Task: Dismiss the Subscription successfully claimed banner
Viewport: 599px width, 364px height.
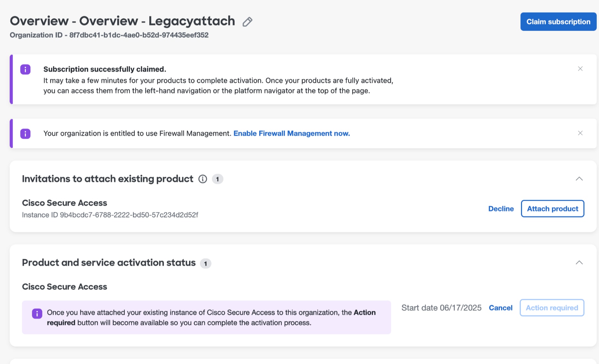Action: coord(580,69)
